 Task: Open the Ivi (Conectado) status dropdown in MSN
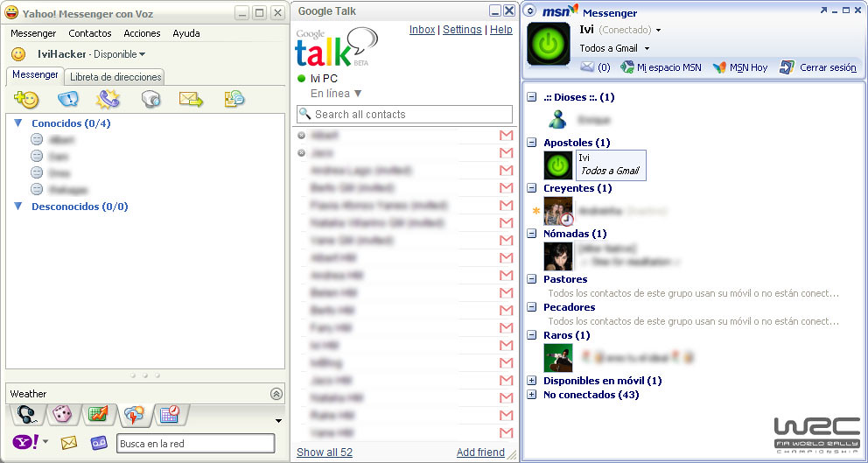(658, 30)
